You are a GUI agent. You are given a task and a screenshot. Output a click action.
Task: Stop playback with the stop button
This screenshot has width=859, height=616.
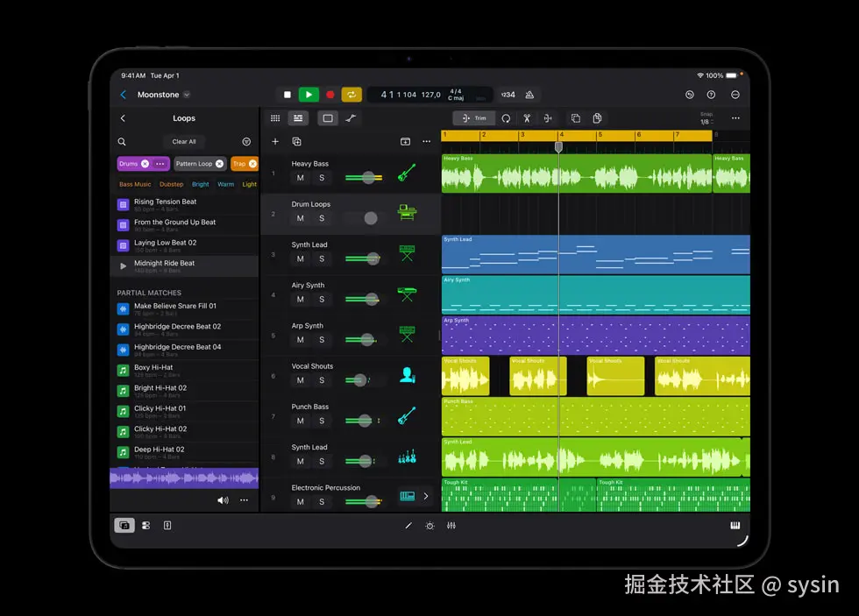tap(288, 95)
